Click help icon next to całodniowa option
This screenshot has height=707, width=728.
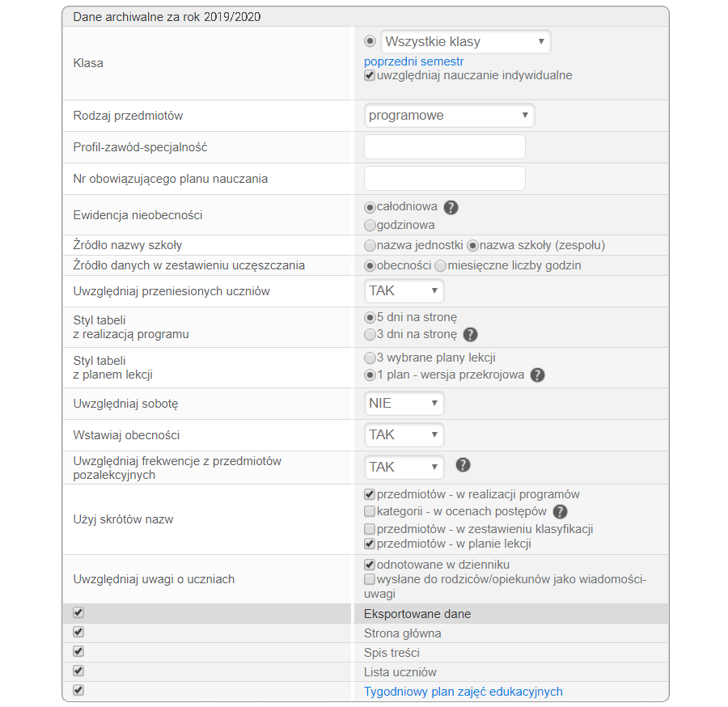tap(451, 207)
